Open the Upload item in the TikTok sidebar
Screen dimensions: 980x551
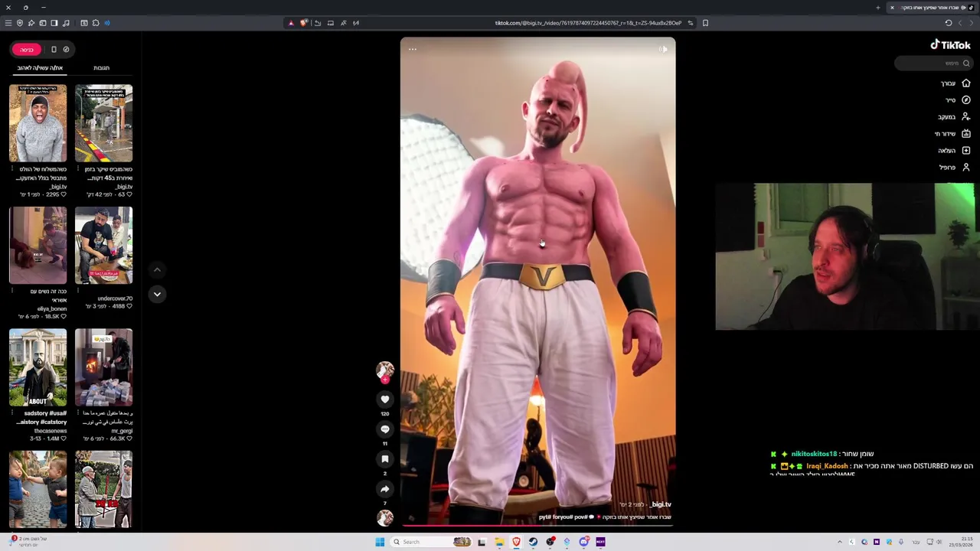pos(954,150)
